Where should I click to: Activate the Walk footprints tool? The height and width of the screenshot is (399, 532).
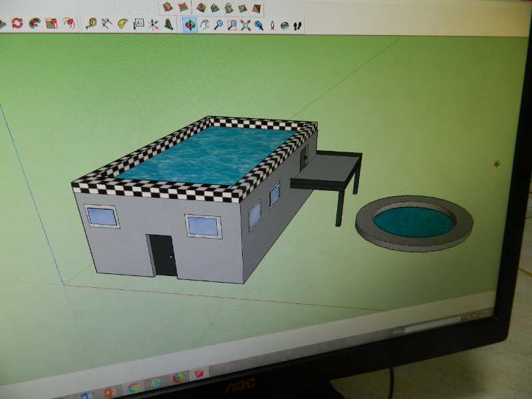[x=297, y=26]
